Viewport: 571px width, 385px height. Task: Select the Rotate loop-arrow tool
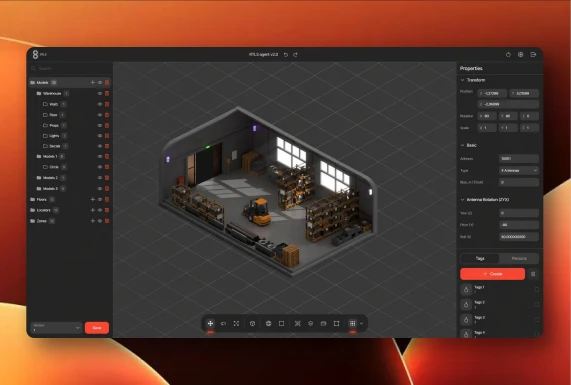(223, 323)
